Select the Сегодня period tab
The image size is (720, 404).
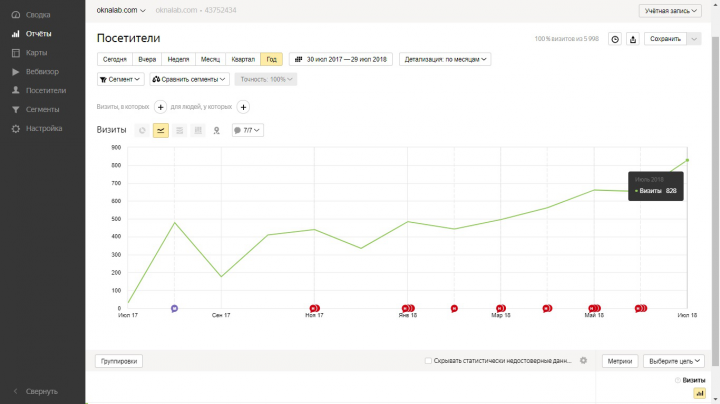[x=115, y=59]
